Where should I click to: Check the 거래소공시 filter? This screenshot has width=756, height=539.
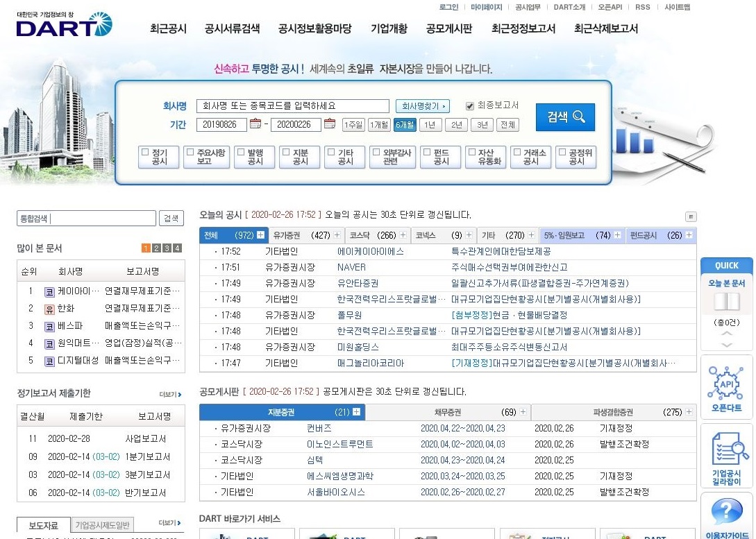517,152
